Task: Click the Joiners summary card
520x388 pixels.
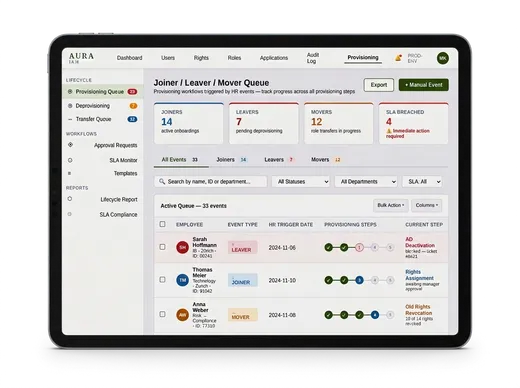Action: click(189, 123)
